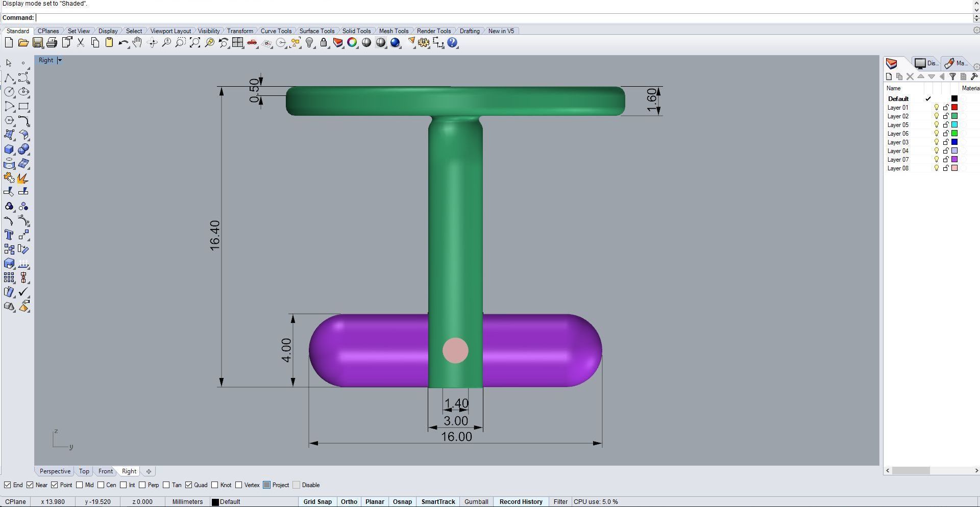Screen dimensions: 980x507
Task: Activate the Pan hand tool
Action: click(137, 43)
